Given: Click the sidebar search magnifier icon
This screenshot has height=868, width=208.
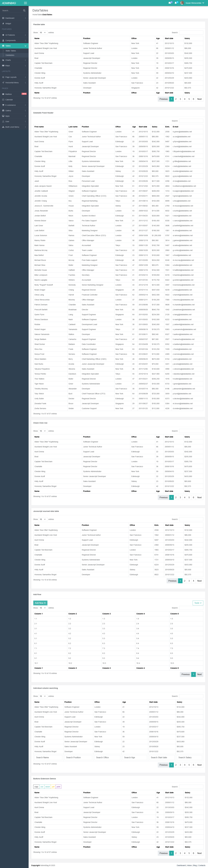Looking at the screenshot, I should tap(24, 10).
